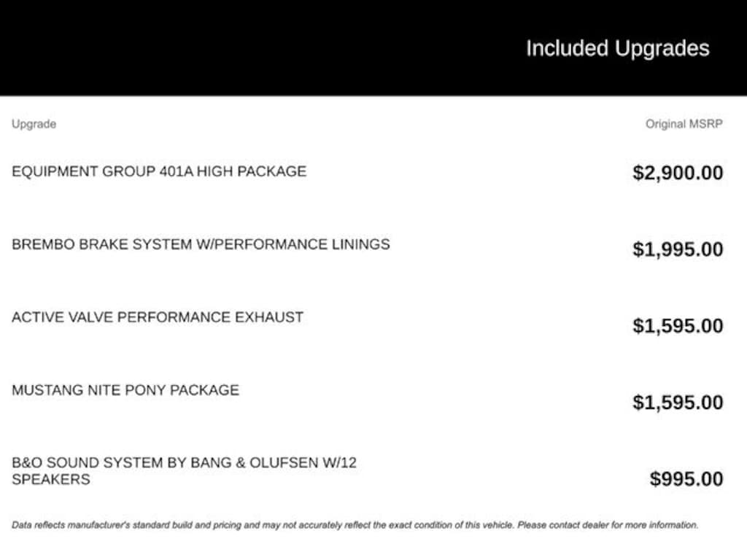The width and height of the screenshot is (747, 560).
Task: Select Mustang Nite Pony Package entry
Action: [x=125, y=390]
